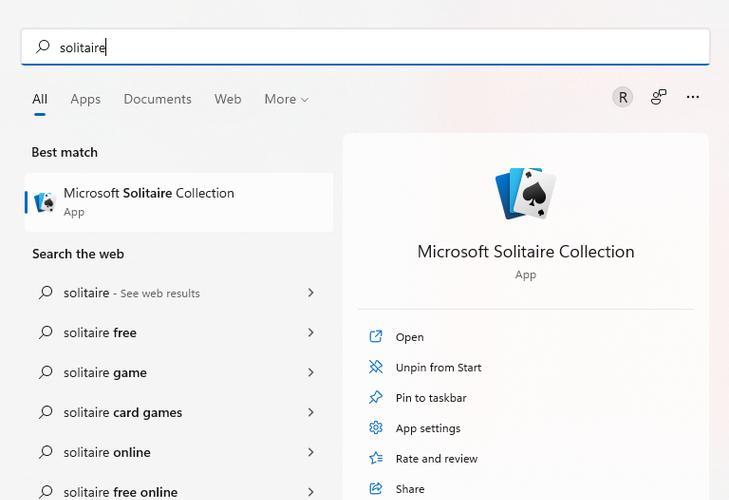Expand the More dropdown

point(286,99)
